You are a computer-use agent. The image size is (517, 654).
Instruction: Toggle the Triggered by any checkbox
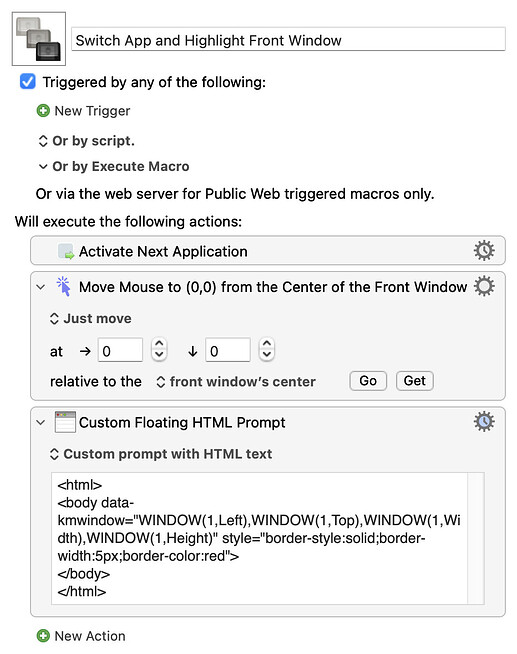coord(28,81)
